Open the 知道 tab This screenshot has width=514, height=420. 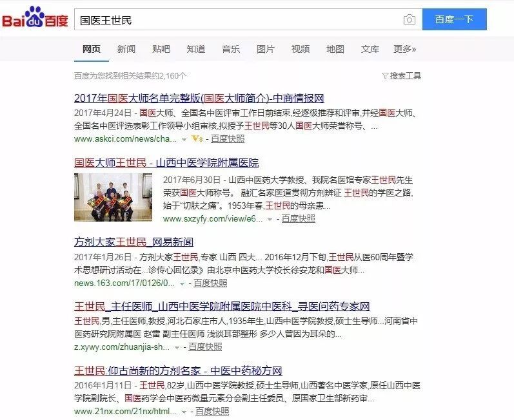(x=195, y=49)
